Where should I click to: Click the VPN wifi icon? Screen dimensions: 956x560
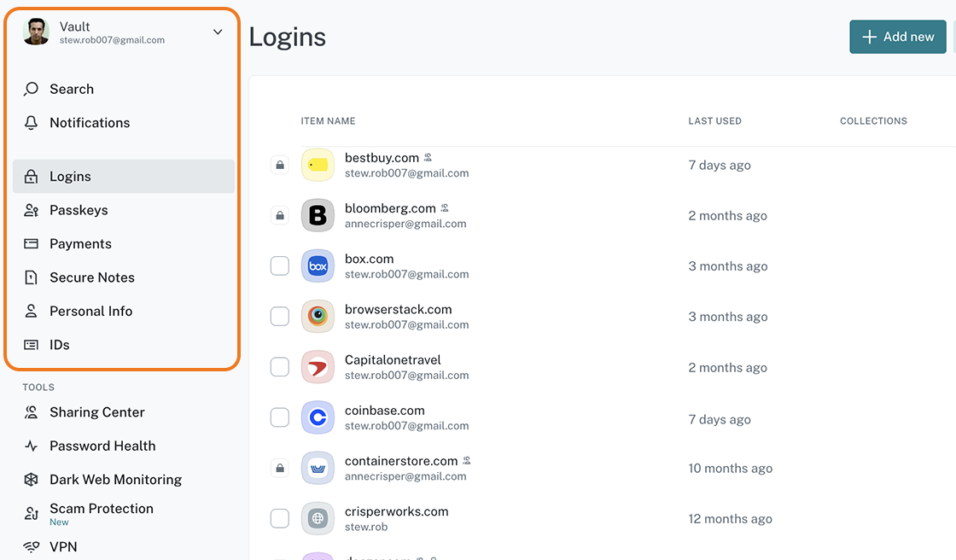point(31,546)
